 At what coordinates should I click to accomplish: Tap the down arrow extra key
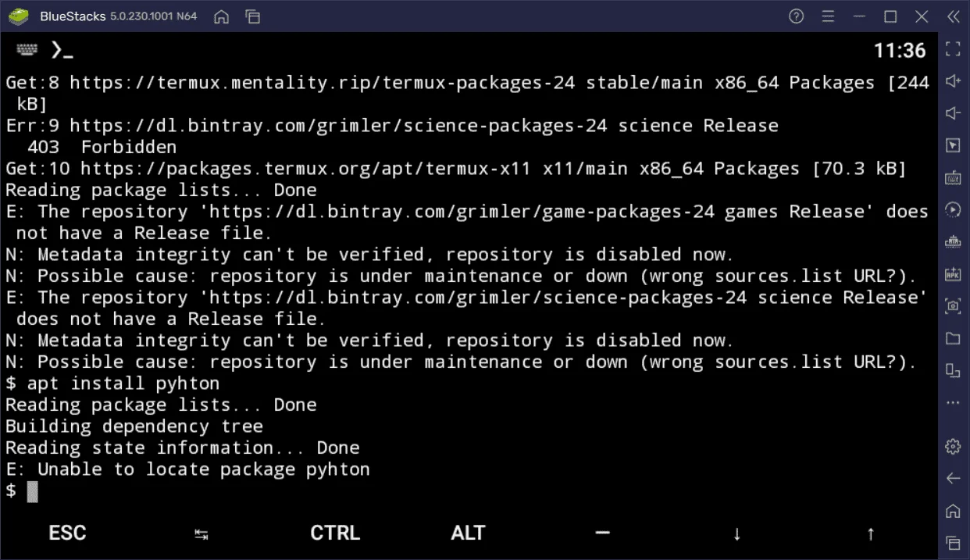pos(736,534)
